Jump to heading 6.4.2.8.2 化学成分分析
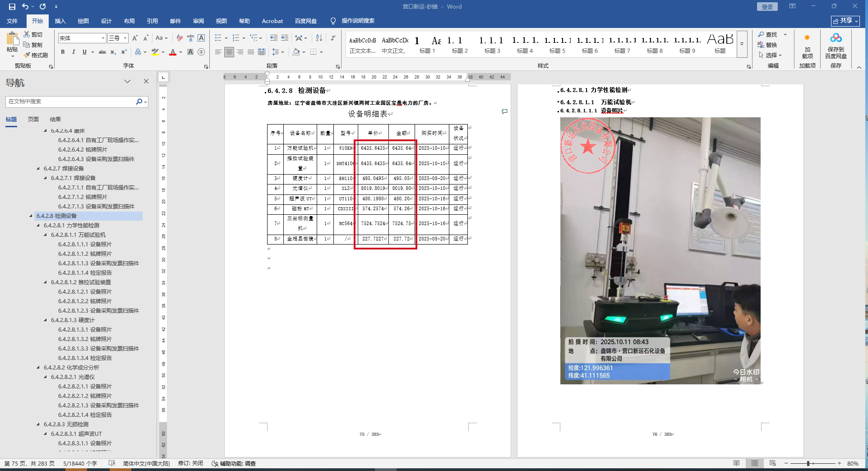 click(x=71, y=368)
